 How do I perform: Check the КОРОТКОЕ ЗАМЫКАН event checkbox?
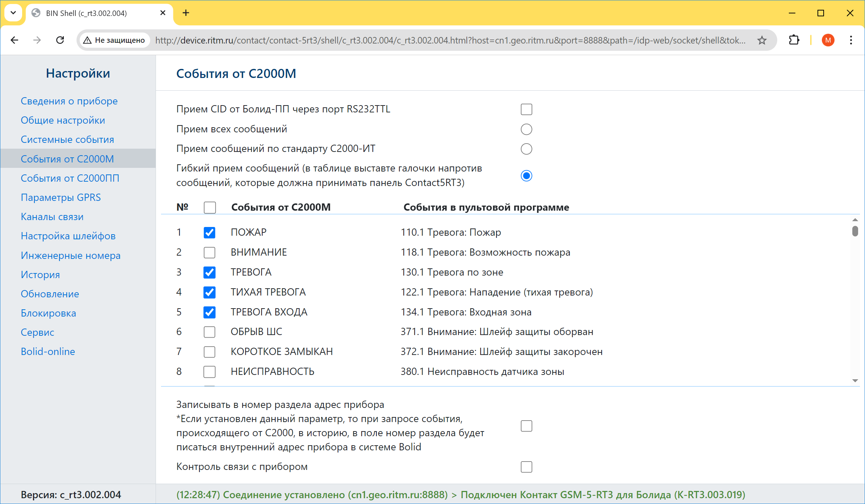(209, 352)
